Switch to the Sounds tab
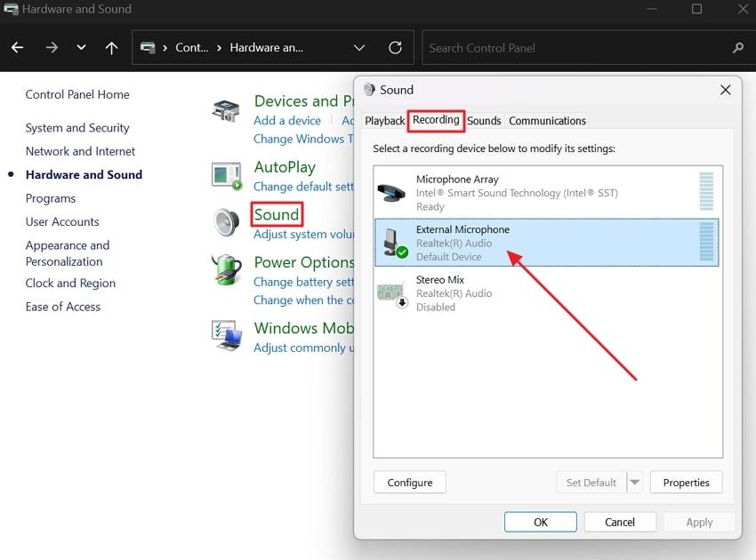The height and width of the screenshot is (560, 756). tap(484, 121)
